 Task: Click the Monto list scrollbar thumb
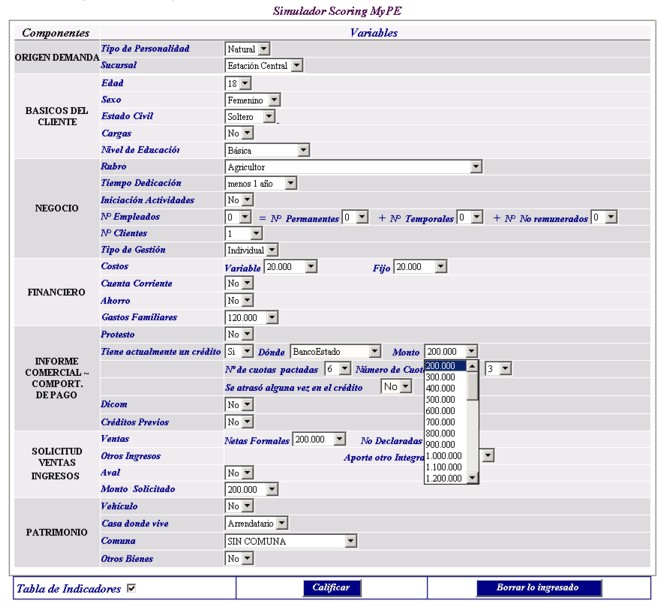pyautogui.click(x=472, y=386)
